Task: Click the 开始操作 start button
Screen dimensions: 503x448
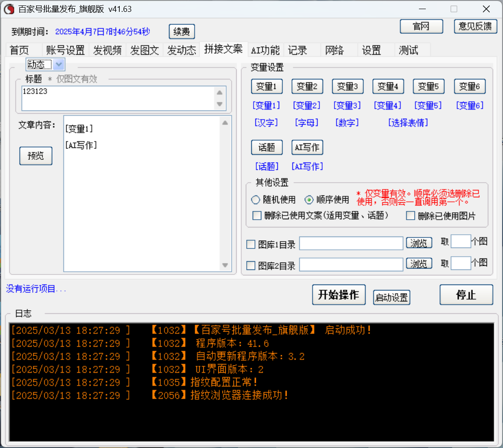Action: tap(339, 295)
